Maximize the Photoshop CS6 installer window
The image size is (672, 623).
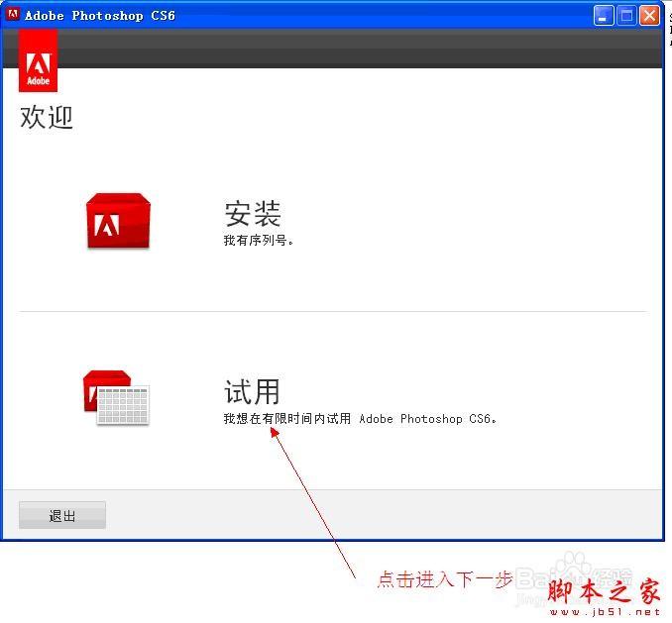pyautogui.click(x=626, y=16)
